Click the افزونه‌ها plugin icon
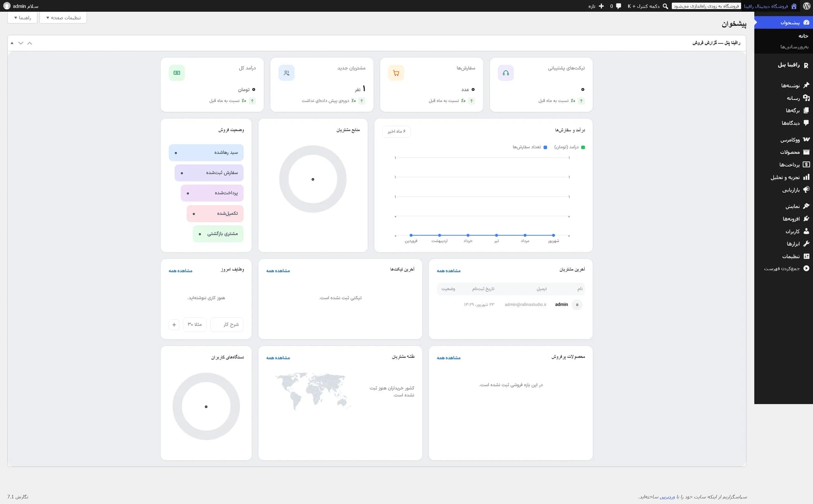This screenshot has height=504, width=813. [806, 219]
